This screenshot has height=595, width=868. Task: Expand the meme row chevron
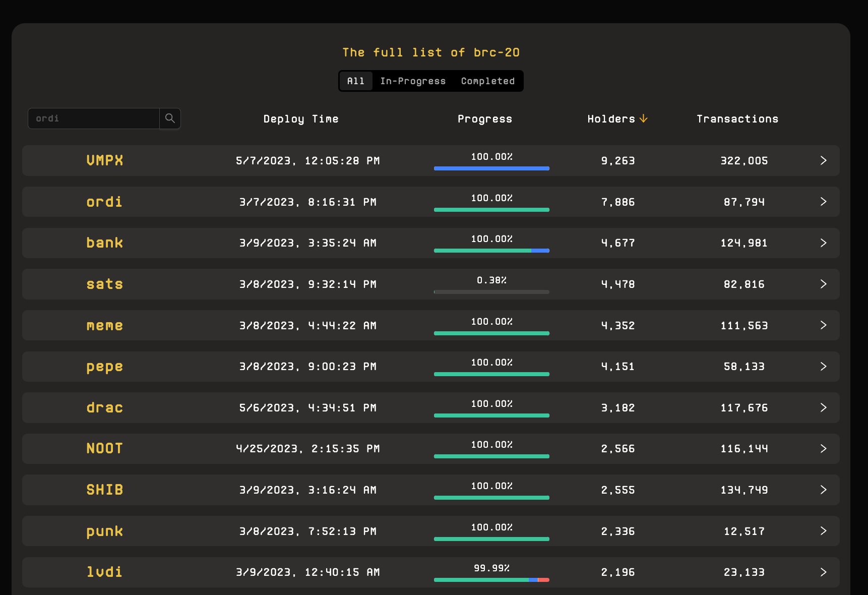tap(824, 325)
